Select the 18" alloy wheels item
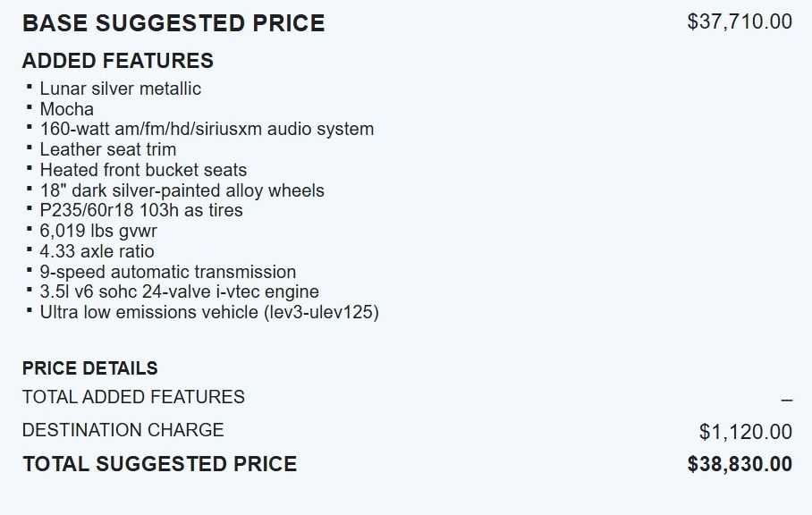Image resolution: width=812 pixels, height=515 pixels. coord(182,190)
